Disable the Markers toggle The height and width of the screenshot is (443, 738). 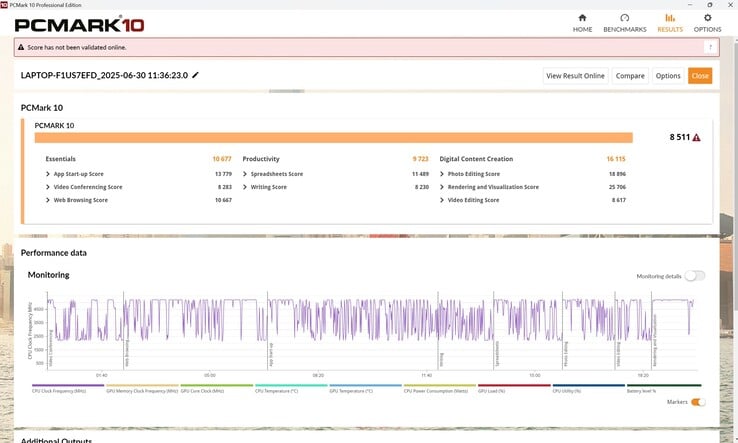[x=698, y=402]
